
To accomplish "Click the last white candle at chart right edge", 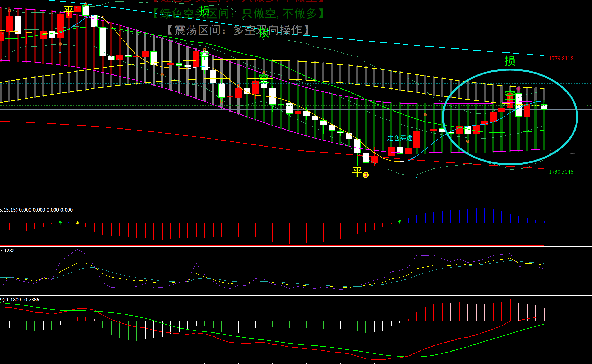I will pyautogui.click(x=544, y=107).
